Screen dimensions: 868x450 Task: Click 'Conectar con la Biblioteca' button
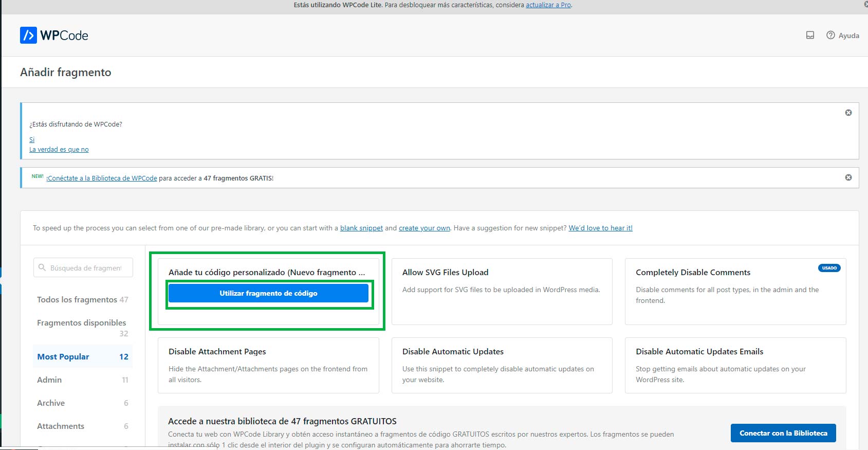tap(783, 433)
